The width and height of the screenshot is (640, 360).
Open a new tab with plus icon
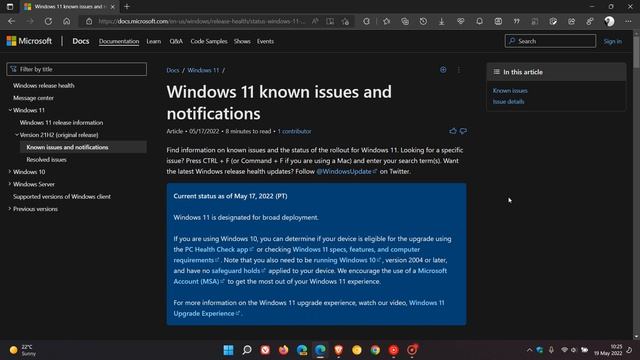coord(127,7)
